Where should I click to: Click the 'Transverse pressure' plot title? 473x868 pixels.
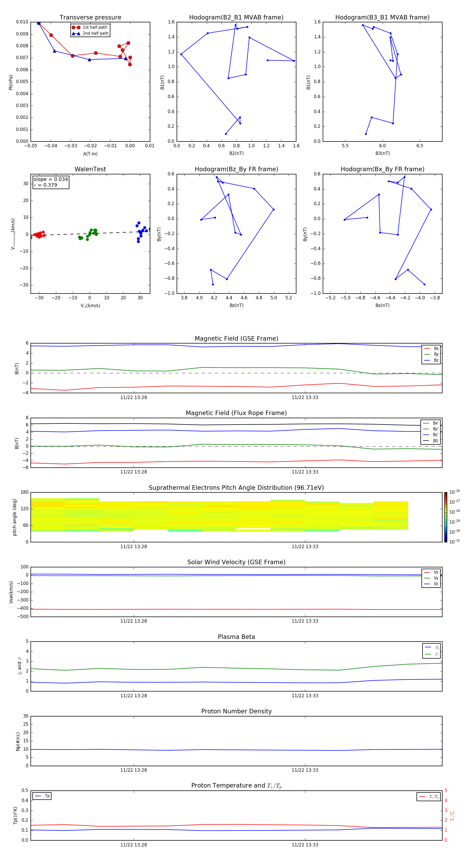point(90,18)
